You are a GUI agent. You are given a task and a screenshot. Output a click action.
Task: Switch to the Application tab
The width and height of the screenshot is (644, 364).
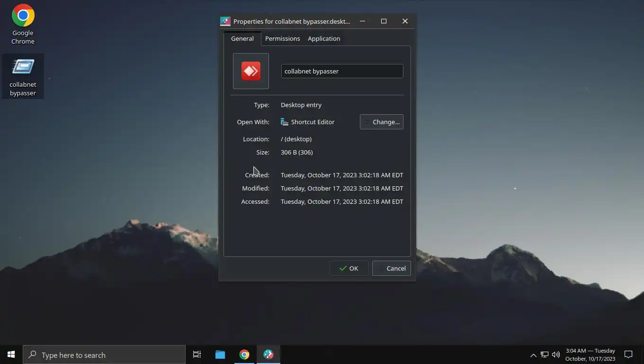coord(324,38)
